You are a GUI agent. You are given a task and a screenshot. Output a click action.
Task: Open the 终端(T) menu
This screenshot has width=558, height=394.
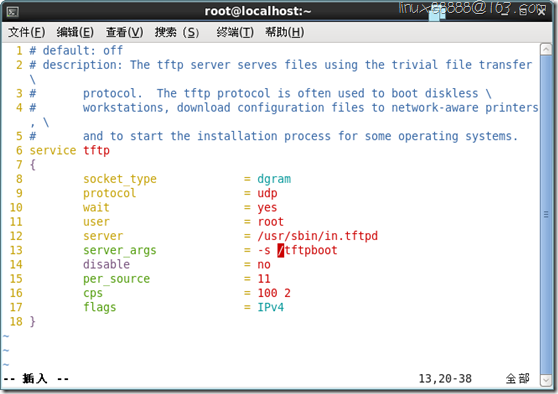[235, 32]
